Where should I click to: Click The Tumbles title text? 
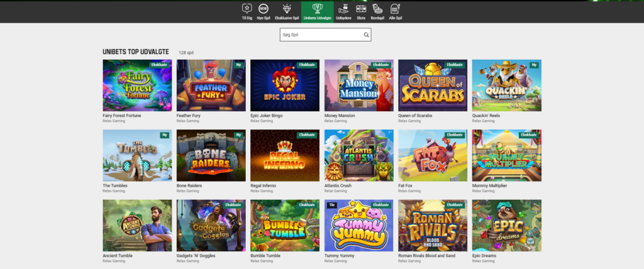pyautogui.click(x=115, y=185)
